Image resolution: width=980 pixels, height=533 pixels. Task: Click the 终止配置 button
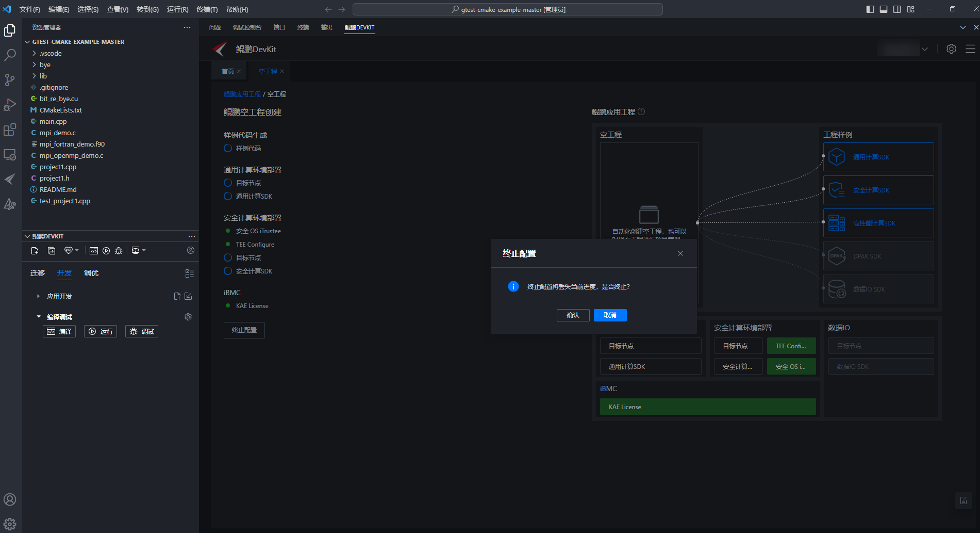point(244,330)
